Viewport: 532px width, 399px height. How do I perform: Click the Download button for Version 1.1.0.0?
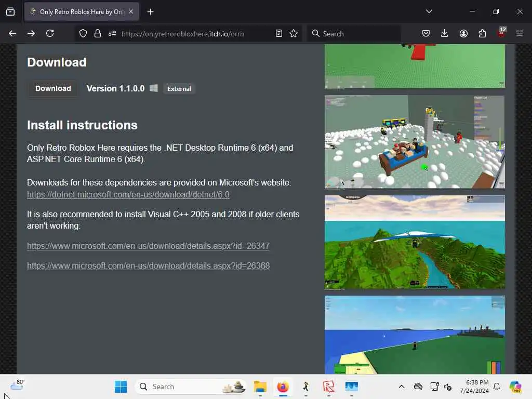[53, 88]
